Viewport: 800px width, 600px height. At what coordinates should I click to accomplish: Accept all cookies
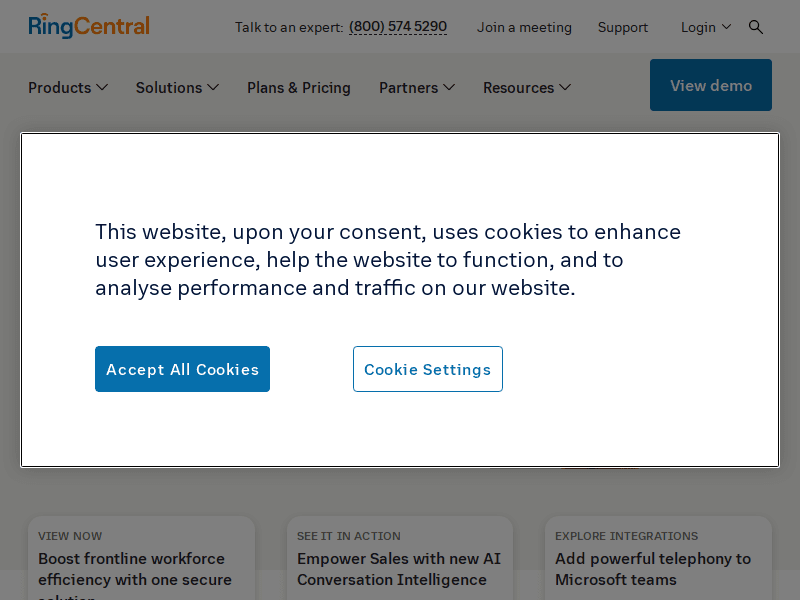pyautogui.click(x=182, y=369)
